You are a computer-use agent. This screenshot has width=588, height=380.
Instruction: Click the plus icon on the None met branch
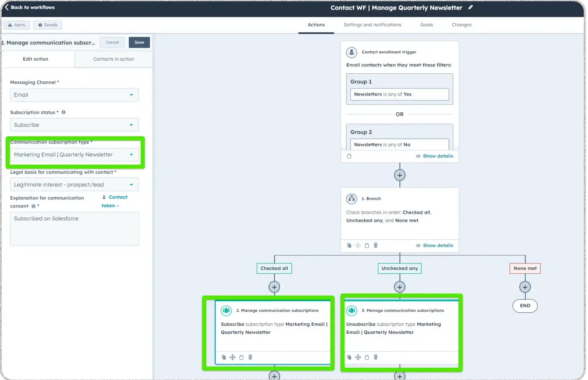point(525,287)
